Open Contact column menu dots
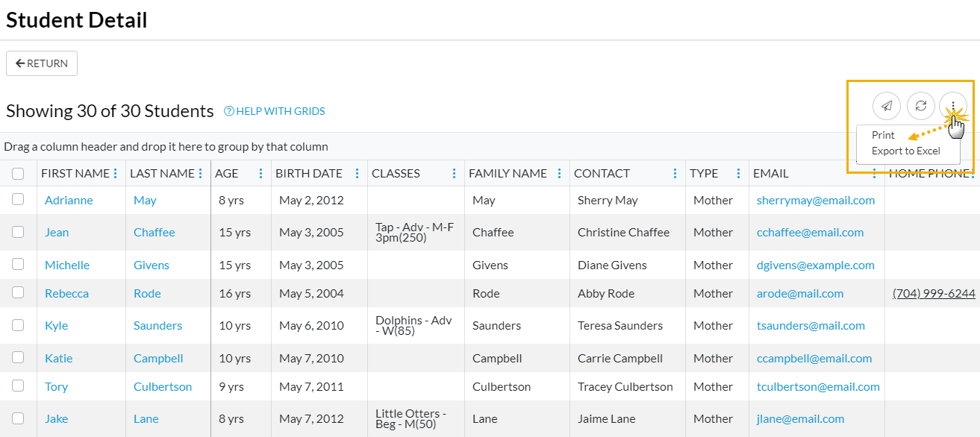980x437 pixels. tap(675, 173)
